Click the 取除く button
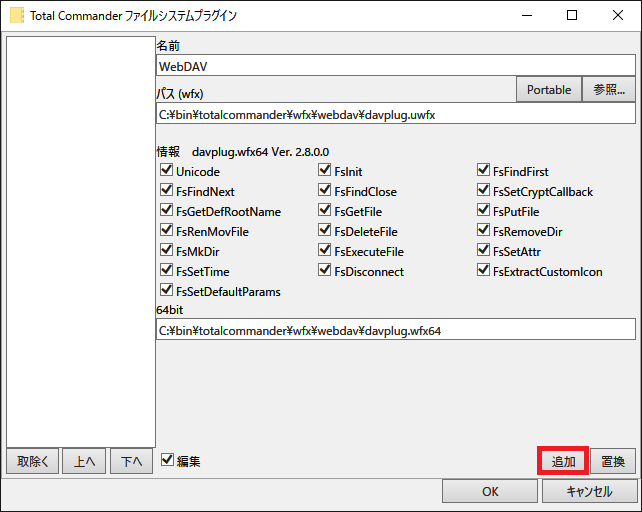The height and width of the screenshot is (512, 642). tap(33, 461)
